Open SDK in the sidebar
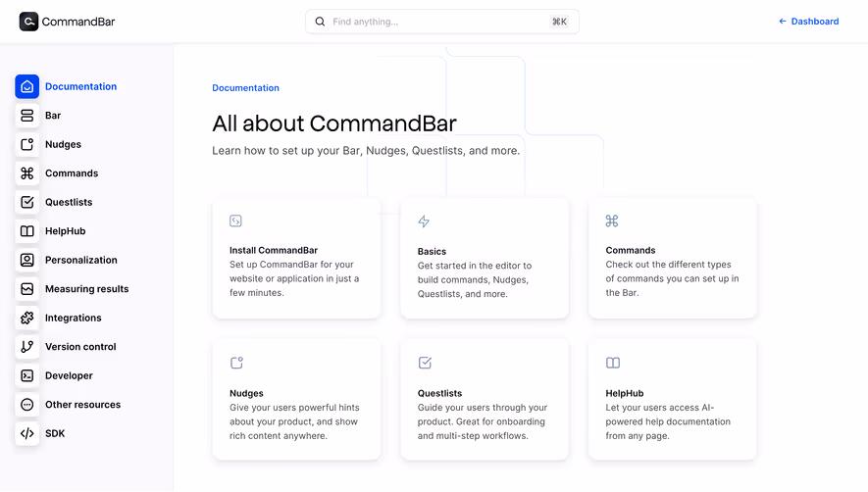The height and width of the screenshot is (492, 868). coord(55,433)
